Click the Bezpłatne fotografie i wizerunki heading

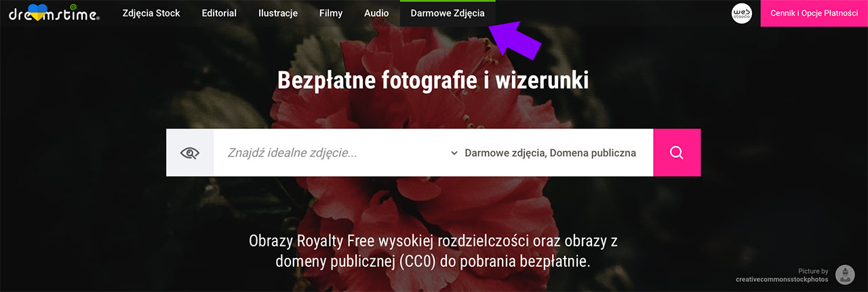coord(433,81)
